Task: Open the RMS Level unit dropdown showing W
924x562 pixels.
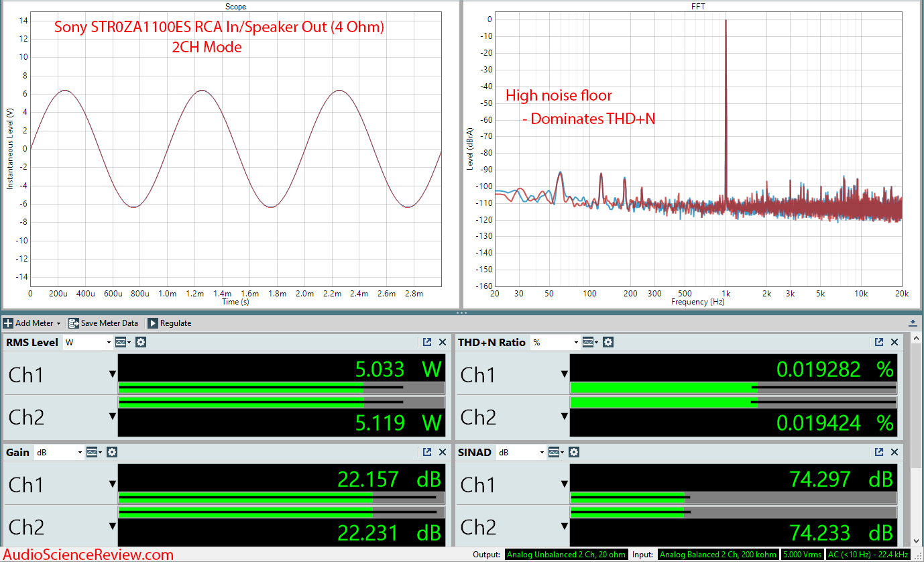Action: [88, 342]
